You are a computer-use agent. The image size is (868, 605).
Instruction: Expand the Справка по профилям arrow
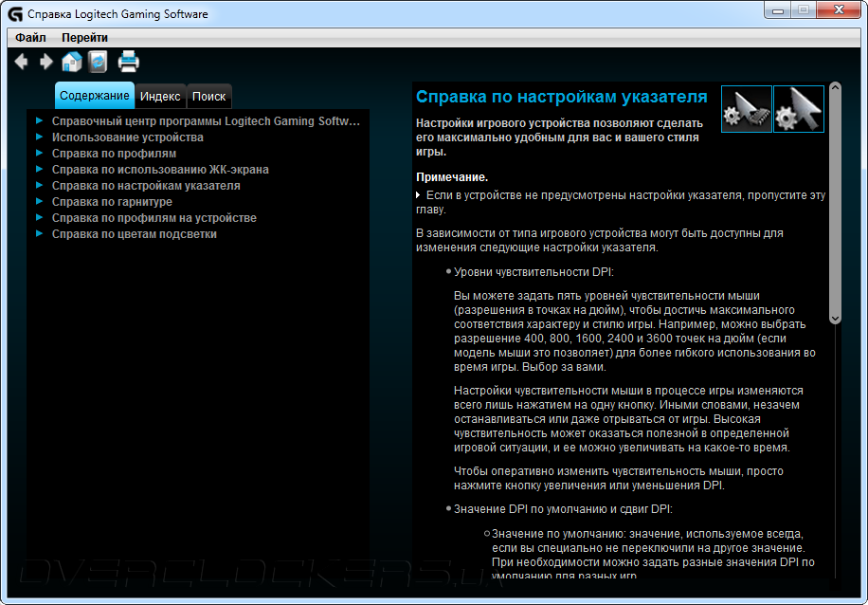point(39,153)
